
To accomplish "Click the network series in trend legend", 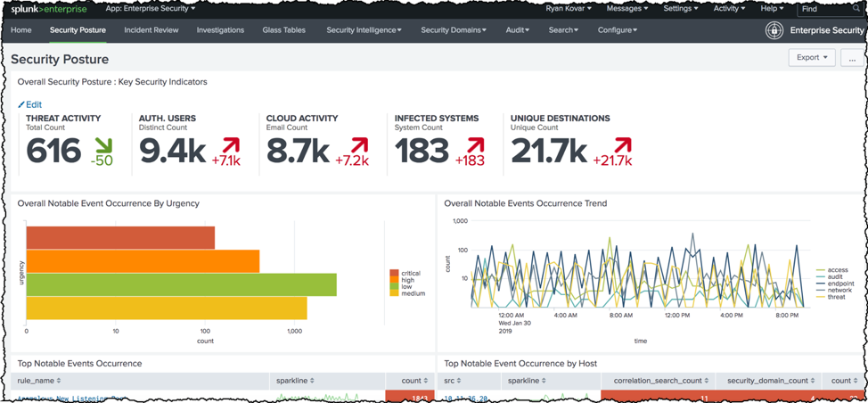I will 834,290.
